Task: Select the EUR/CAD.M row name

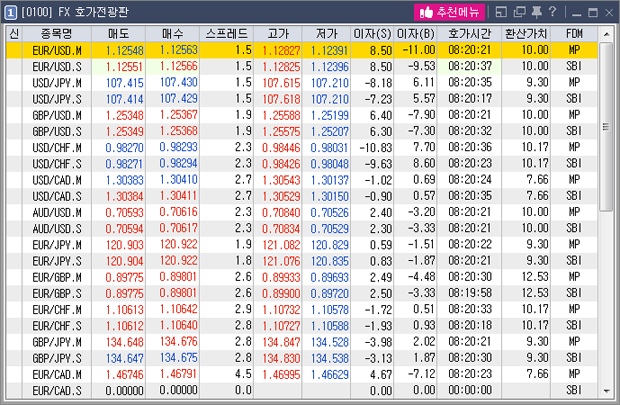Action: pos(57,375)
